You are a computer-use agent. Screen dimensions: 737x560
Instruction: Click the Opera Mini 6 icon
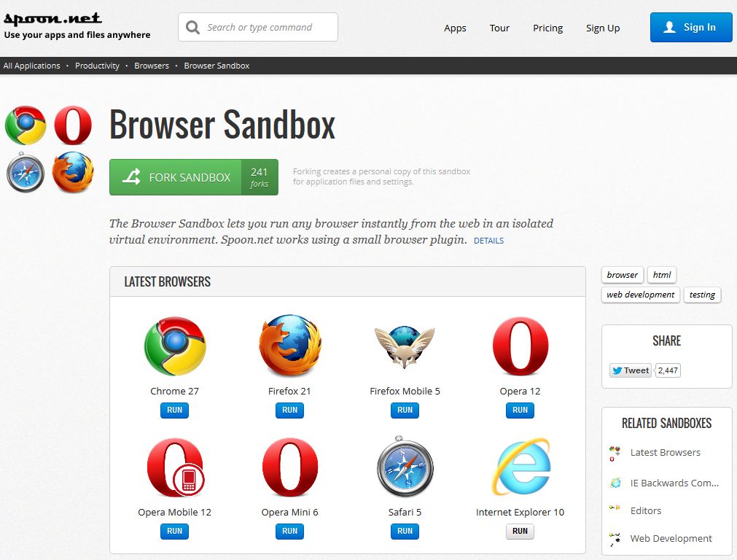tap(290, 467)
